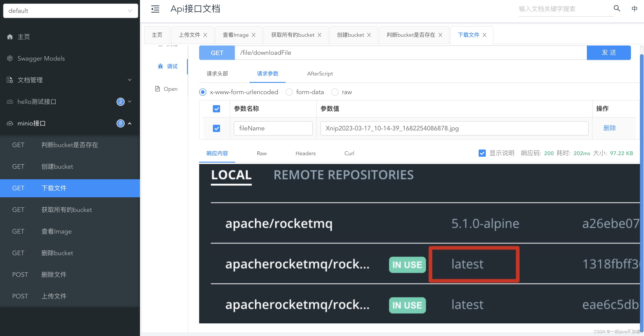Click the file icon next to Open
Image resolution: width=644 pixels, height=336 pixels.
point(158,89)
